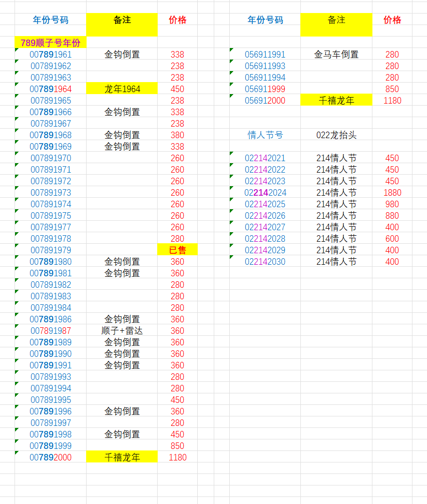Select the right 备注 yellow header cell
The image size is (427, 504).
coord(336,25)
